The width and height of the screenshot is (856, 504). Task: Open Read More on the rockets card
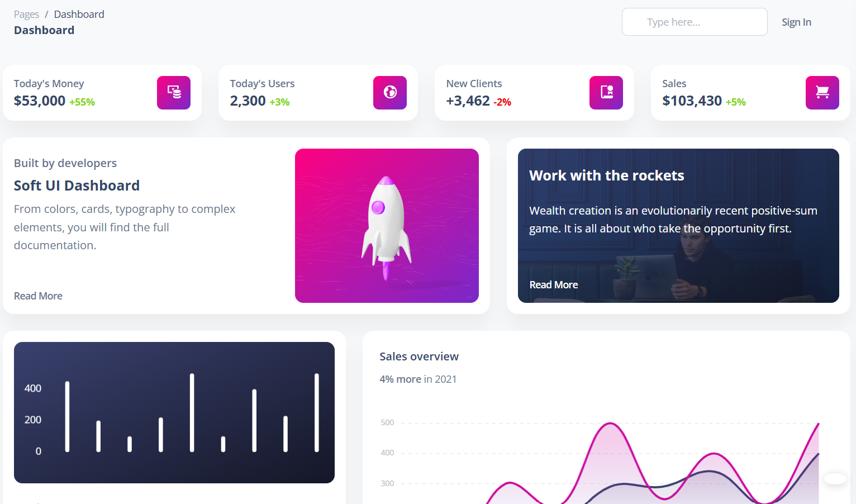(x=553, y=285)
